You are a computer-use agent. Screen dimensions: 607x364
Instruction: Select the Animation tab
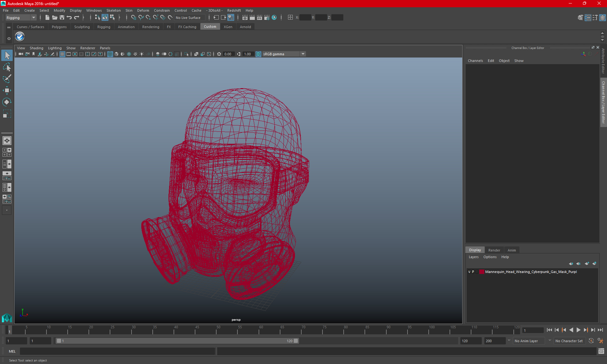click(x=126, y=27)
